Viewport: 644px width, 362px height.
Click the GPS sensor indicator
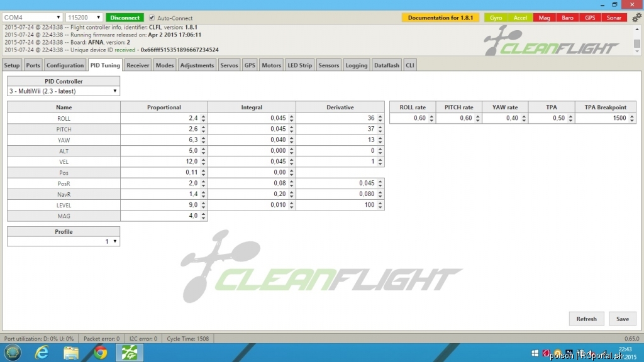point(590,18)
